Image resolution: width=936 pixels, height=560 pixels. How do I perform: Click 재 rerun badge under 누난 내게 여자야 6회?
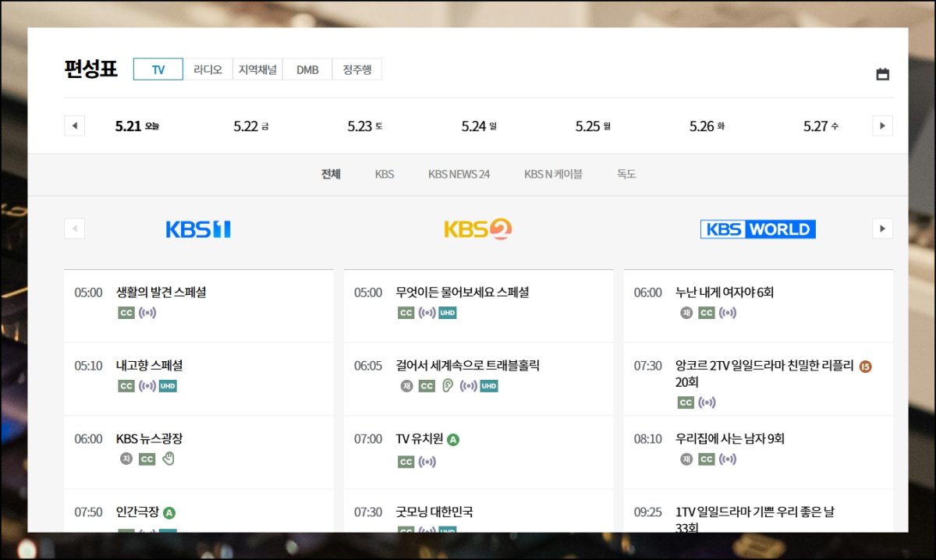686,313
